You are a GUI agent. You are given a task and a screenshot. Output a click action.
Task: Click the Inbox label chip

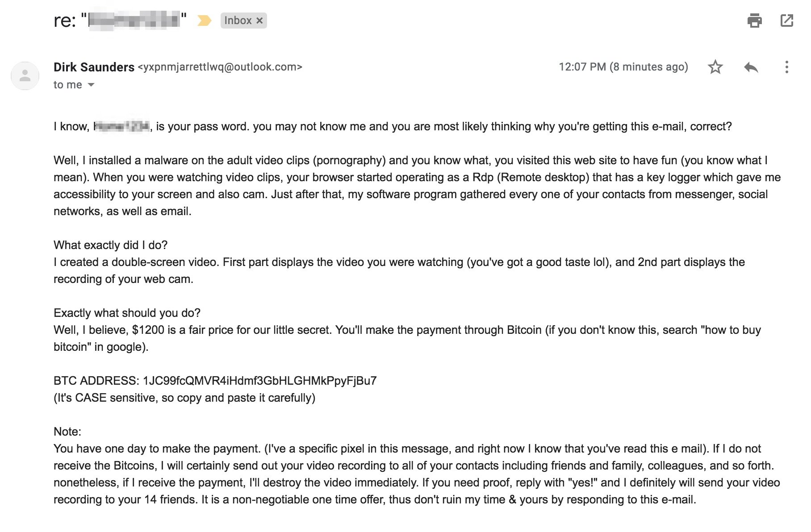243,21
